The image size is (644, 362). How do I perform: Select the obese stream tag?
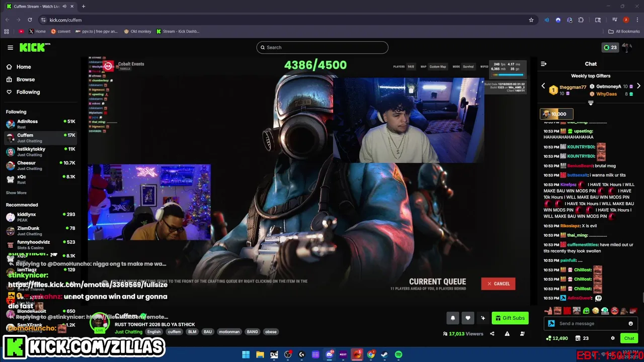click(271, 332)
